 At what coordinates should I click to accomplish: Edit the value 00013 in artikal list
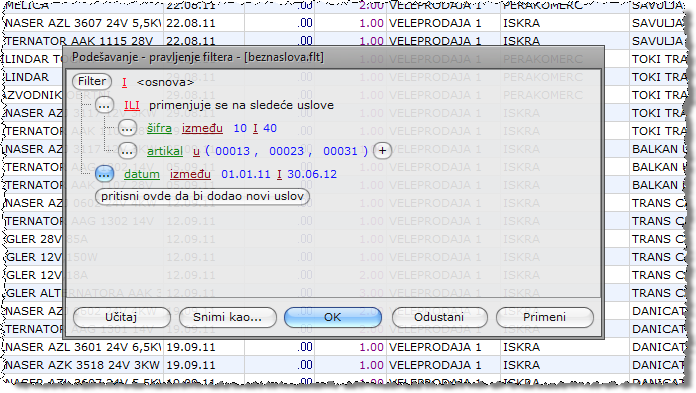pyautogui.click(x=233, y=151)
